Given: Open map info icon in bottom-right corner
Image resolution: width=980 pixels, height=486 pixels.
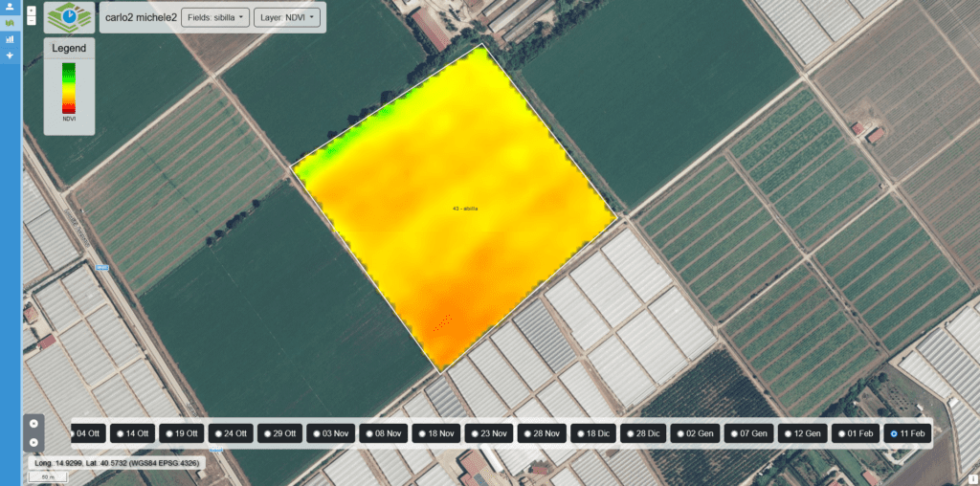Looking at the screenshot, I should click(x=971, y=477).
